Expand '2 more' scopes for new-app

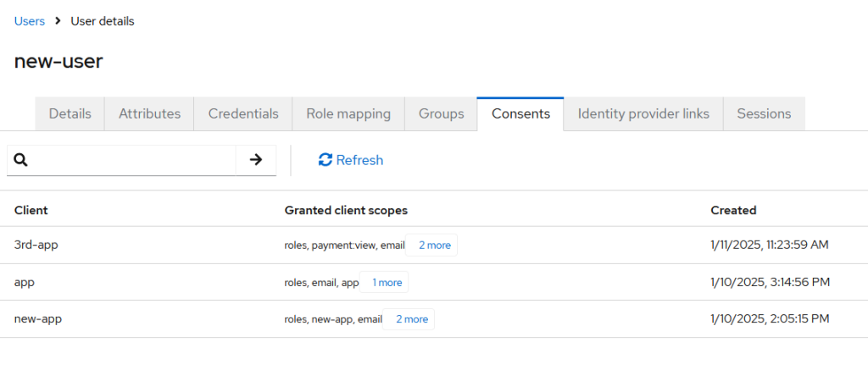pyautogui.click(x=411, y=319)
